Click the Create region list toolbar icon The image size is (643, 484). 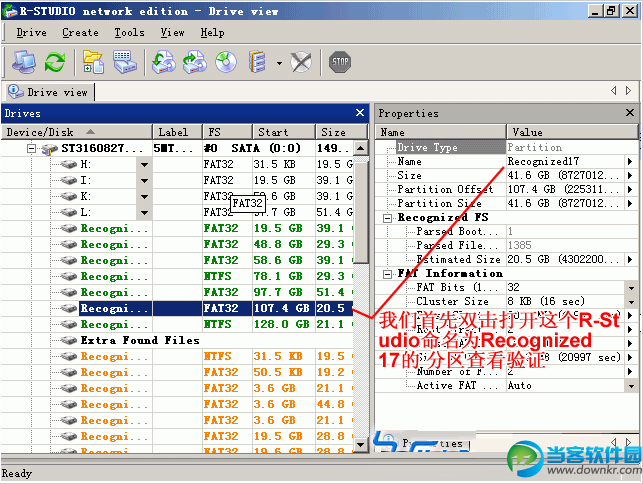point(258,62)
